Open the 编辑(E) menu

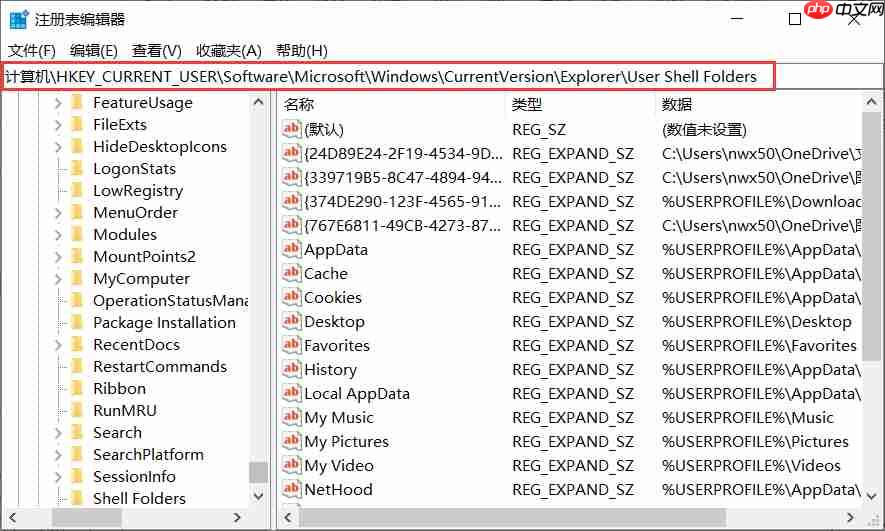pos(94,51)
